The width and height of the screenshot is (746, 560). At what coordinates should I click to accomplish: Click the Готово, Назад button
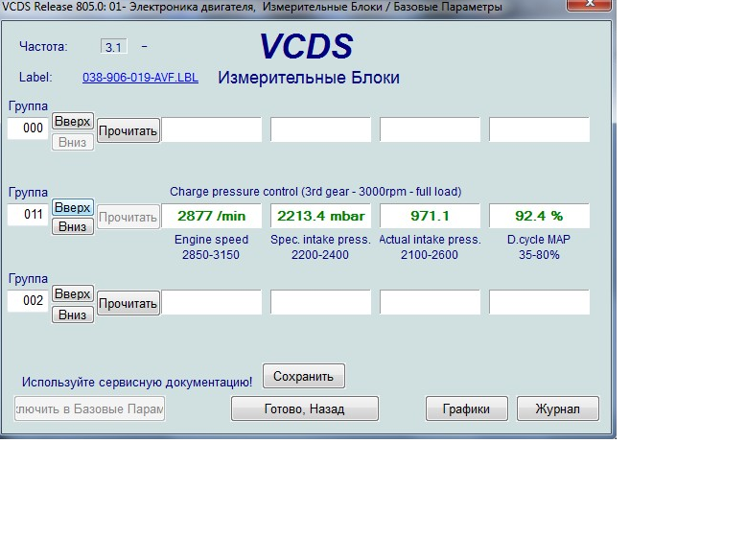305,409
